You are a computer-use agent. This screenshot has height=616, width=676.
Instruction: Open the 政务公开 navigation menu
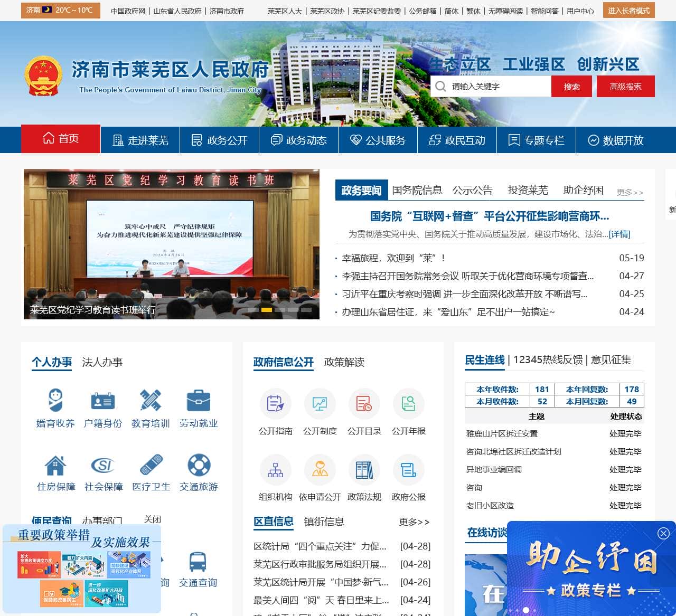point(220,140)
